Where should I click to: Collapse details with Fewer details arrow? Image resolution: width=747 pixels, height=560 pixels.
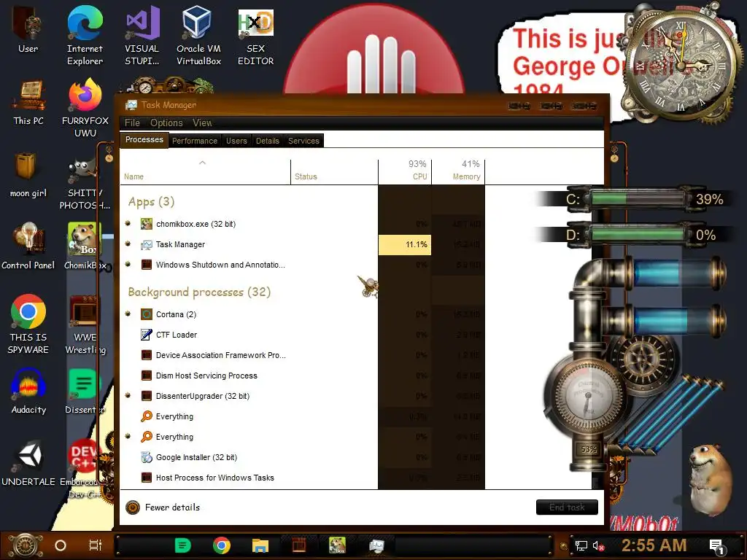[133, 507]
